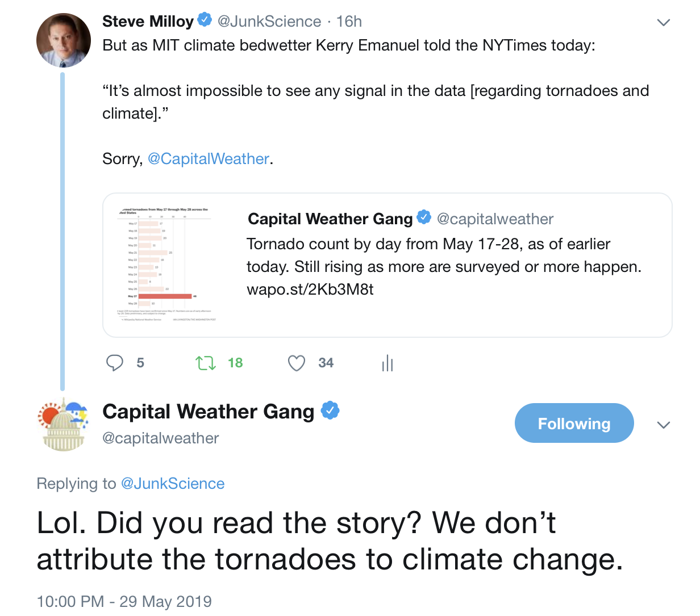Open the reply icon with 5 replies
Image resolution: width=700 pixels, height=616 pixels.
coord(115,363)
